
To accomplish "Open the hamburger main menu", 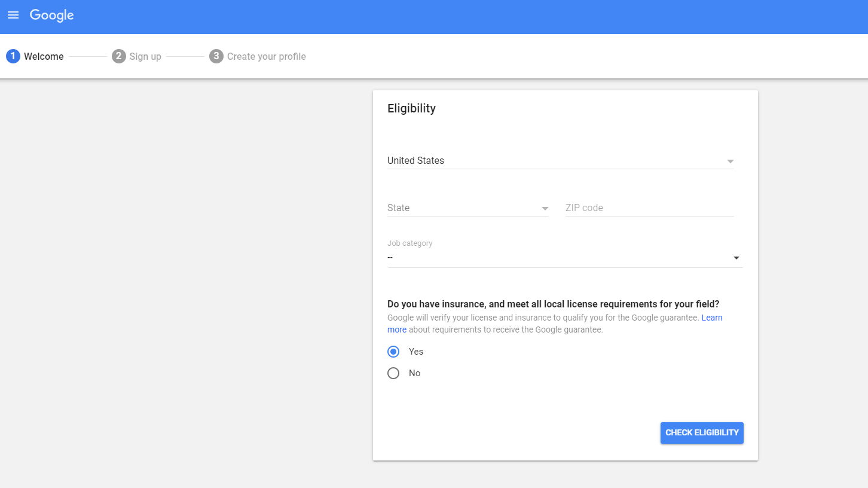I will point(13,15).
